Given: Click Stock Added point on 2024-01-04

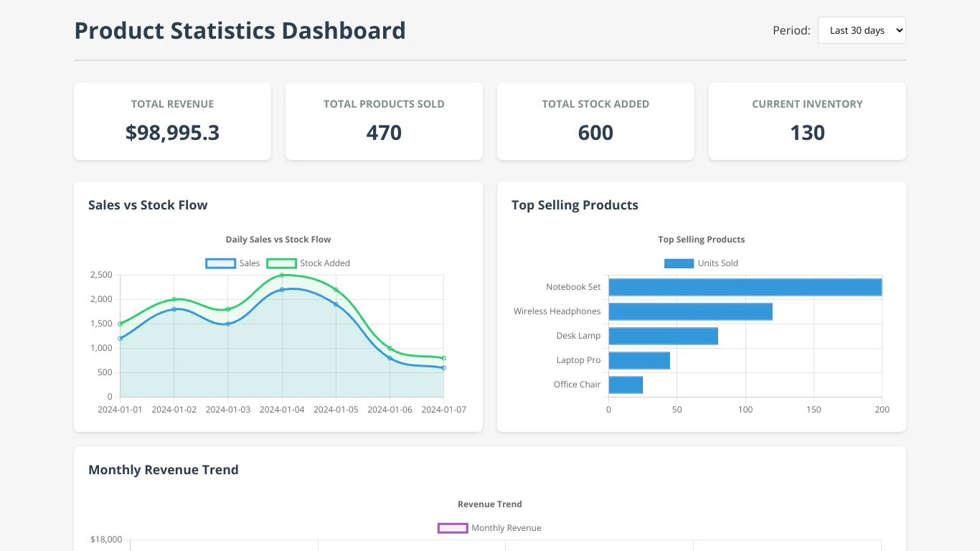Looking at the screenshot, I should pos(282,275).
